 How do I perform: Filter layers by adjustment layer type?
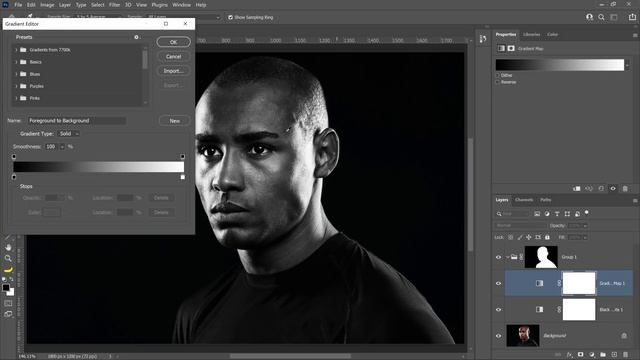point(547,213)
